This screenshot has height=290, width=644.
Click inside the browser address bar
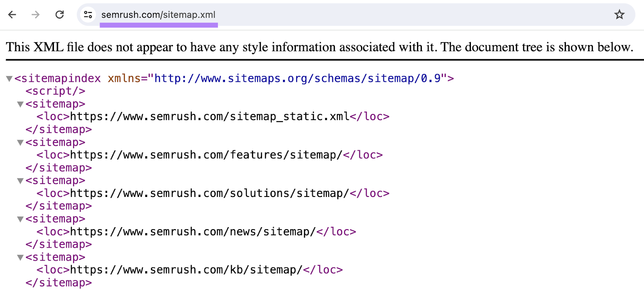pyautogui.click(x=282, y=14)
